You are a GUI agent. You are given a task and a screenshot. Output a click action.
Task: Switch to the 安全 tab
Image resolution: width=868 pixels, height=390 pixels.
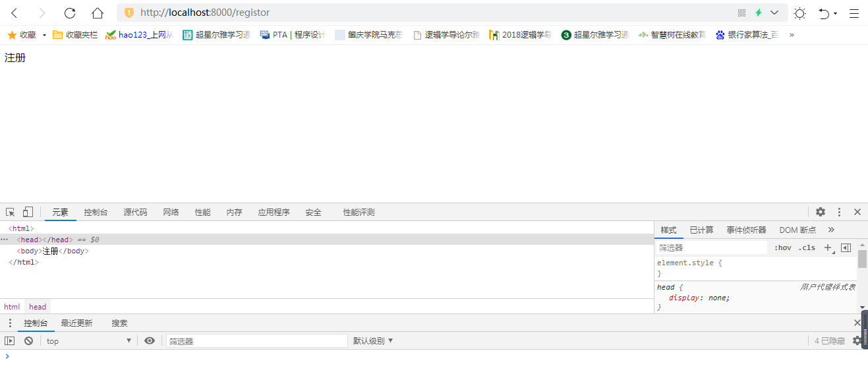pyautogui.click(x=313, y=212)
